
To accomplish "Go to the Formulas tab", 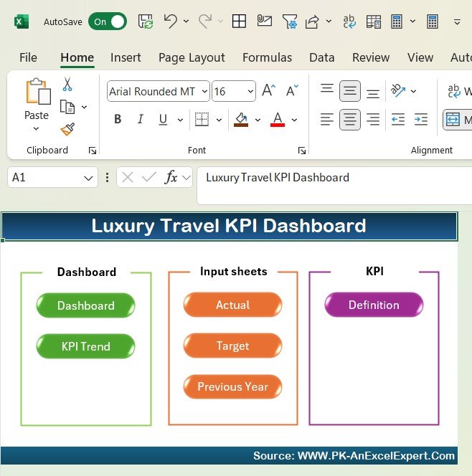I will click(x=267, y=57).
